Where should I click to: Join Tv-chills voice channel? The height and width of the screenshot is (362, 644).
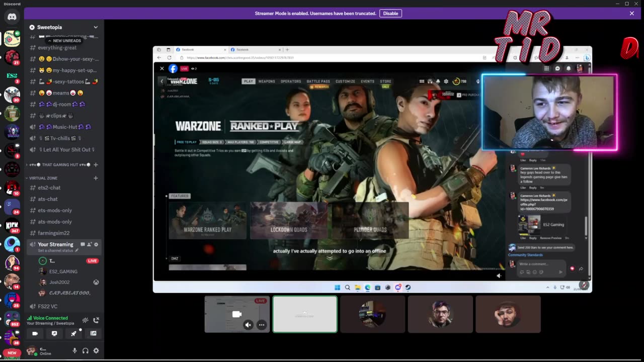(64, 138)
